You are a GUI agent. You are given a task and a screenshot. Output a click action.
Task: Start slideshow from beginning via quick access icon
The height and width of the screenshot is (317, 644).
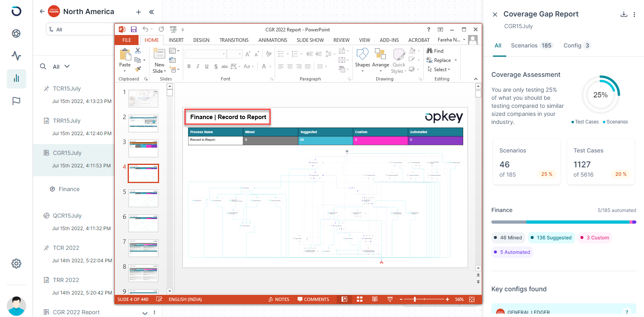[174, 29]
